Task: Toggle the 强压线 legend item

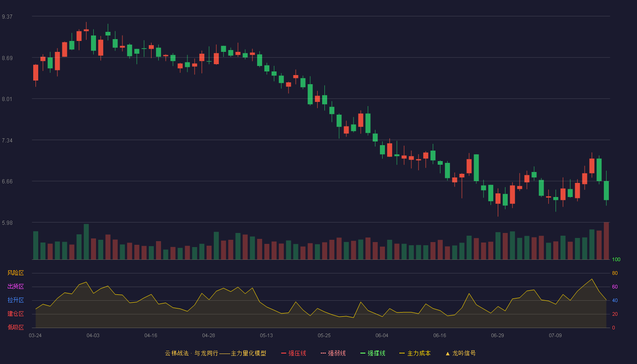Action: (293, 353)
